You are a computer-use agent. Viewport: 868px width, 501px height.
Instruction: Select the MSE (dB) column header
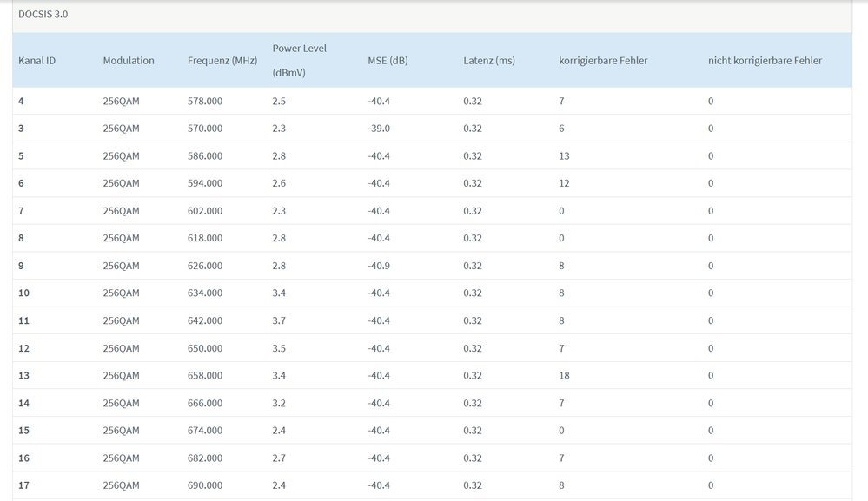tap(388, 61)
